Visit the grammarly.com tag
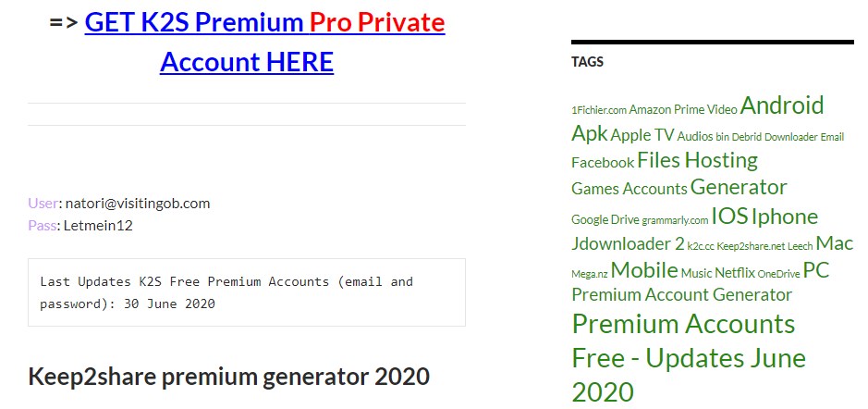This screenshot has width=868, height=409. click(675, 220)
